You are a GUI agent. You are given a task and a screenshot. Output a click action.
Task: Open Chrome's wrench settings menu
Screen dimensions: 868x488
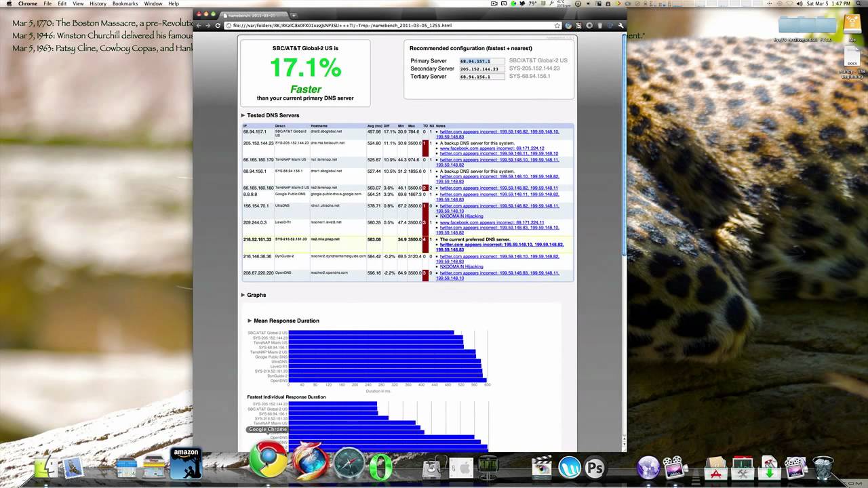[620, 26]
